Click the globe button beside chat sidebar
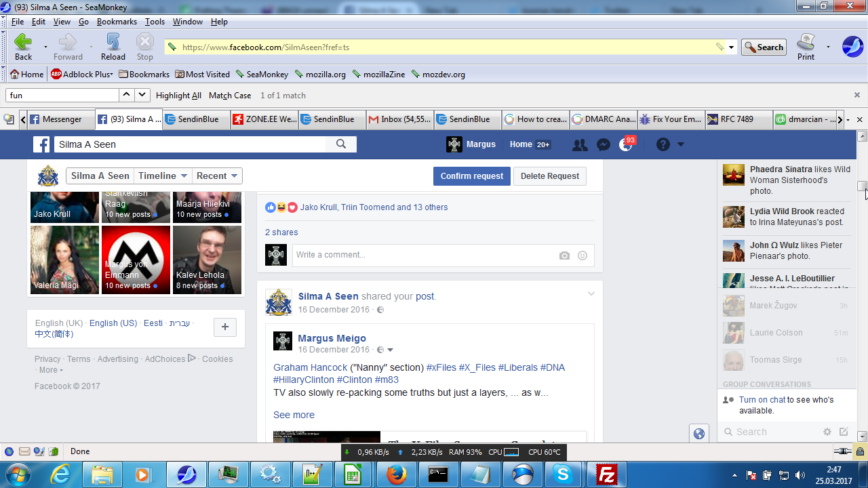Screen dimensions: 868x488 699,434
